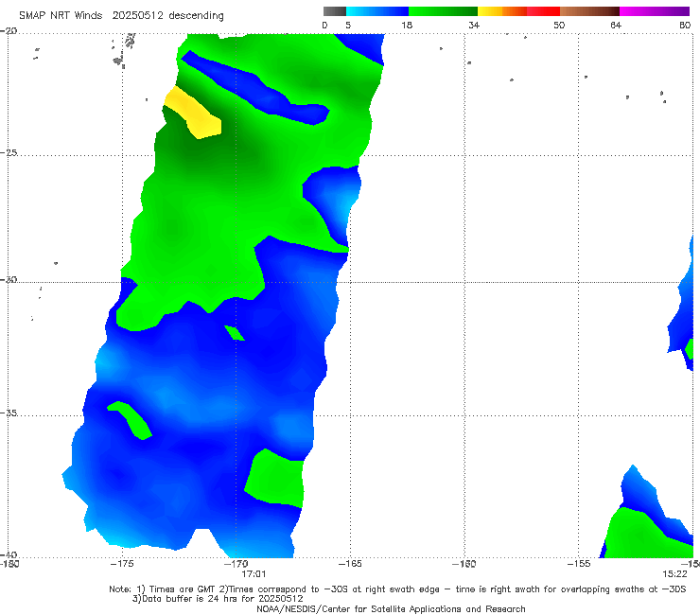The height and width of the screenshot is (615, 700).
Task: Click the NOAA/NESDIS Center for Satellite Applications credit
Action: coord(391,608)
